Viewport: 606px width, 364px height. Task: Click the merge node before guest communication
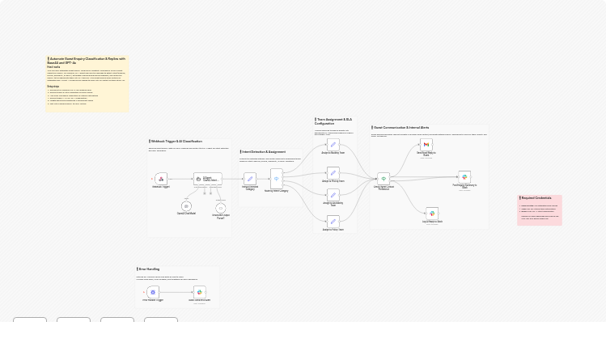[x=384, y=178]
